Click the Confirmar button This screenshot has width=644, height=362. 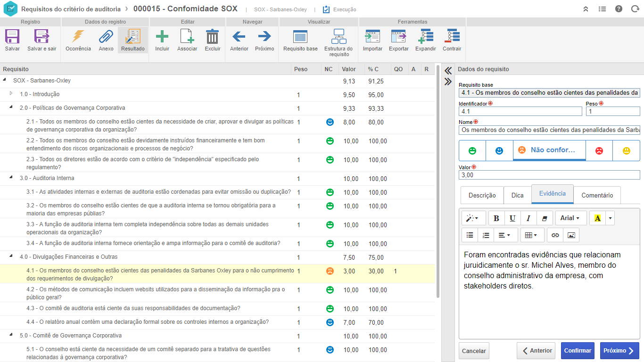(x=578, y=351)
